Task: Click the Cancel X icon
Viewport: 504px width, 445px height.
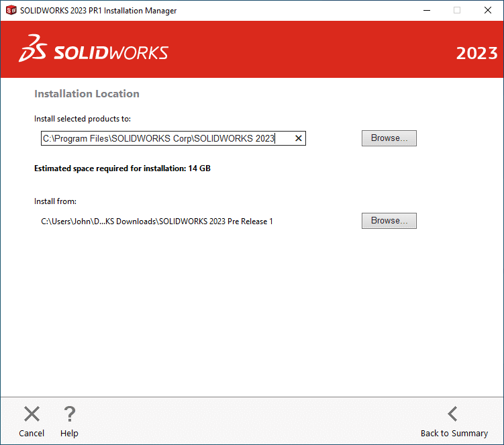Action: point(32,414)
